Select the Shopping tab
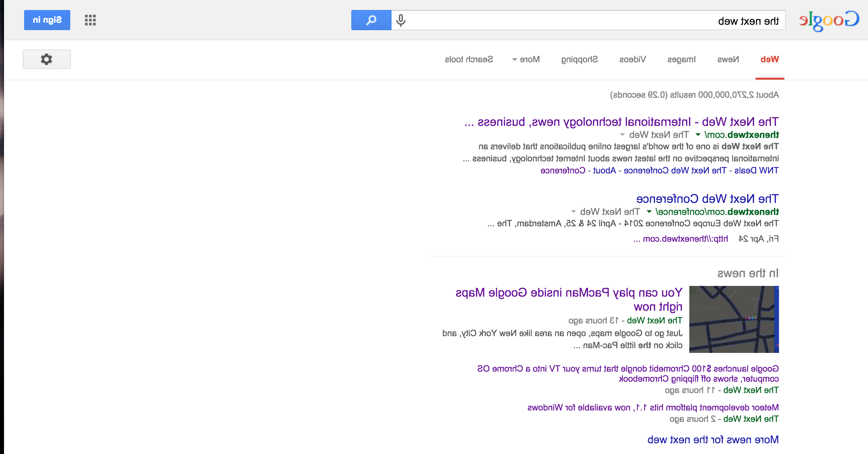The height and width of the screenshot is (454, 868). (579, 60)
